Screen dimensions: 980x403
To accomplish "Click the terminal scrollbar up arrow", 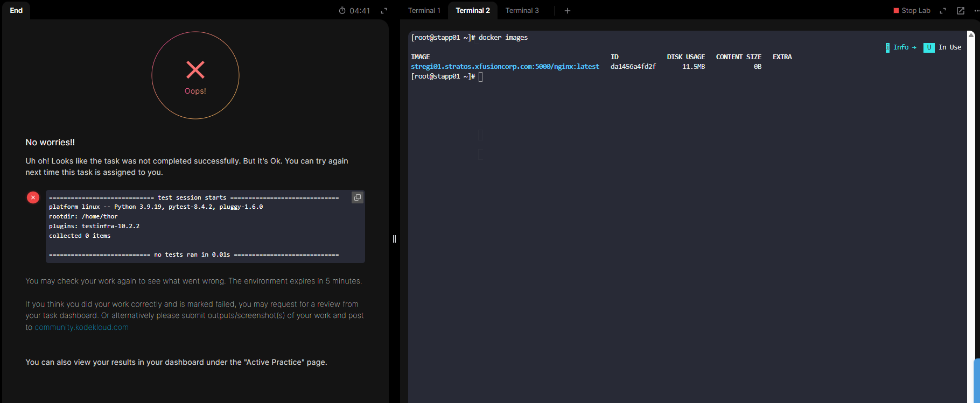I will [971, 35].
